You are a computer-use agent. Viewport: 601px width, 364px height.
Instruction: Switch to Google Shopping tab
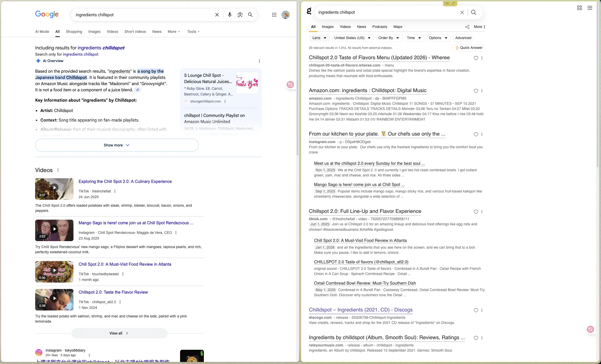(x=74, y=32)
